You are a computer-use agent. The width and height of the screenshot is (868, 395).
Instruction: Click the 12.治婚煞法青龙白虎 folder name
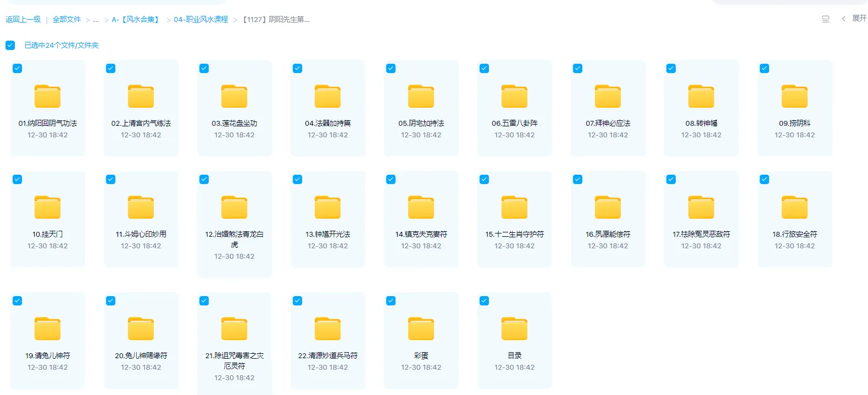pos(234,239)
